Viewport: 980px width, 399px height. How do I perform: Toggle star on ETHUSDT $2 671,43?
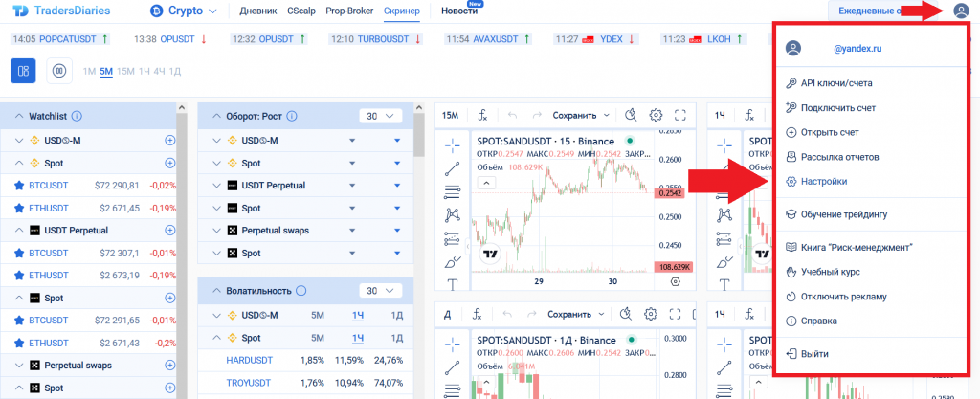click(x=19, y=343)
